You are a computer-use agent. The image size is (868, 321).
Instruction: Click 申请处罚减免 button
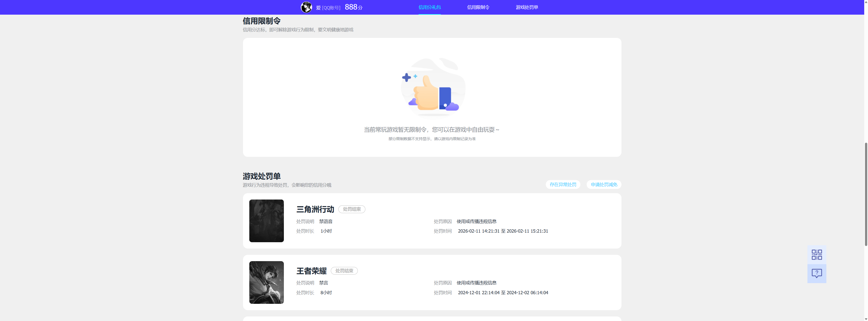pyautogui.click(x=604, y=184)
